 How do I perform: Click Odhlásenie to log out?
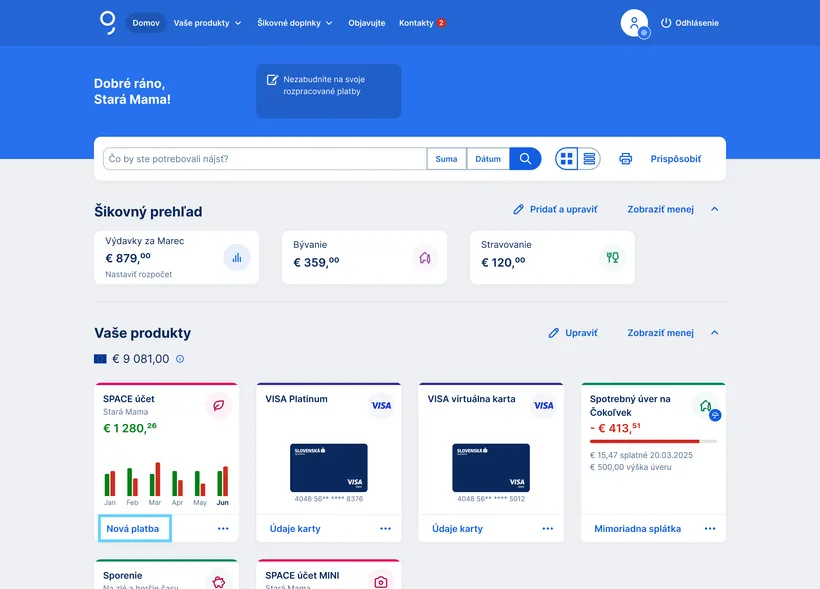click(690, 23)
